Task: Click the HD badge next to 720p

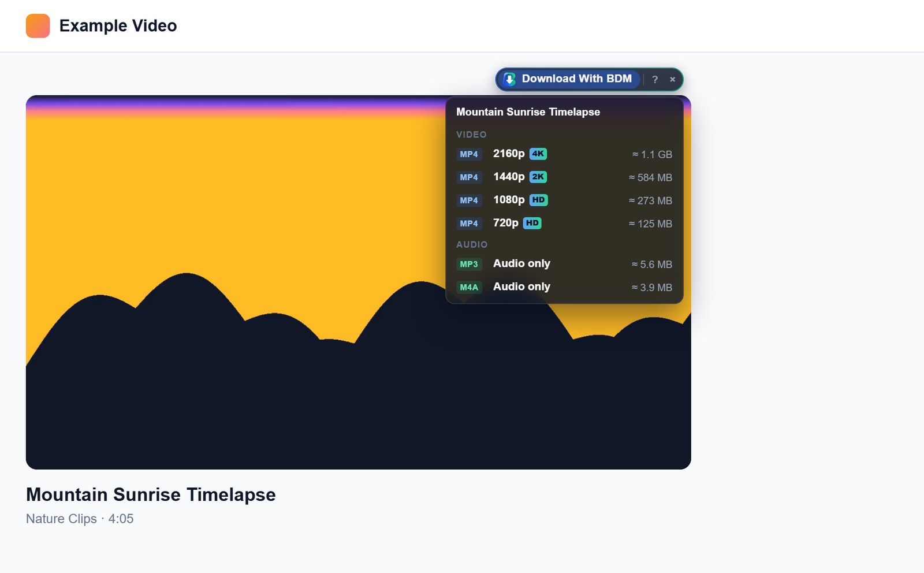Action: (532, 223)
